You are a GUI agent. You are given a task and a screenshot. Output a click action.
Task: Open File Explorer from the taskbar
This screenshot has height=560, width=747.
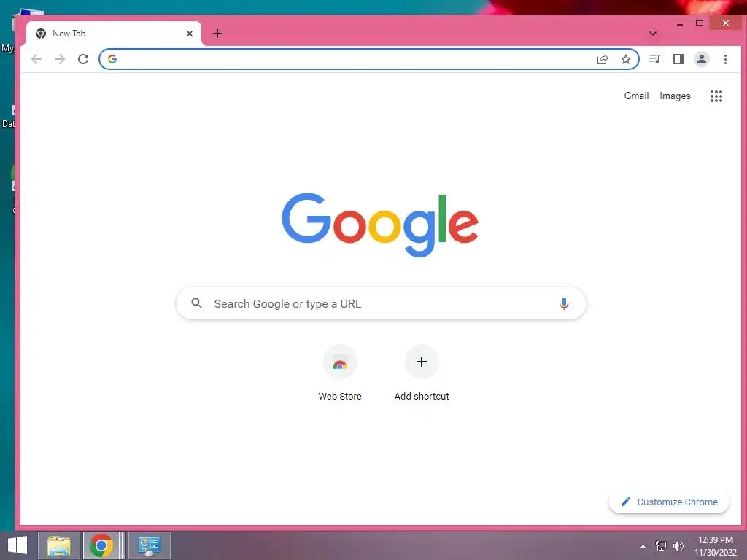pos(58,545)
